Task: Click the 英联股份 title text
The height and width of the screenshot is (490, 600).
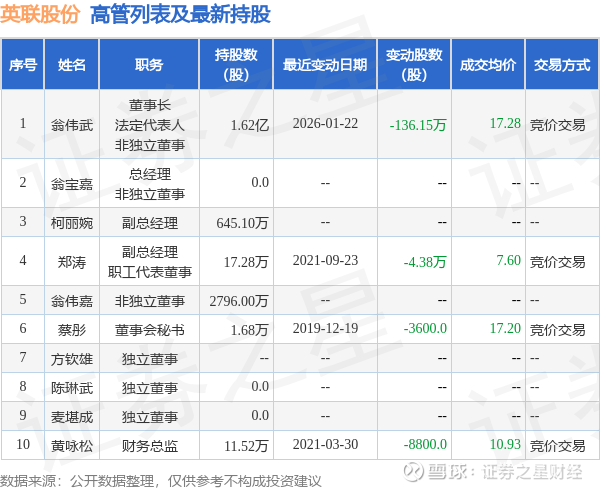Action: point(40,14)
